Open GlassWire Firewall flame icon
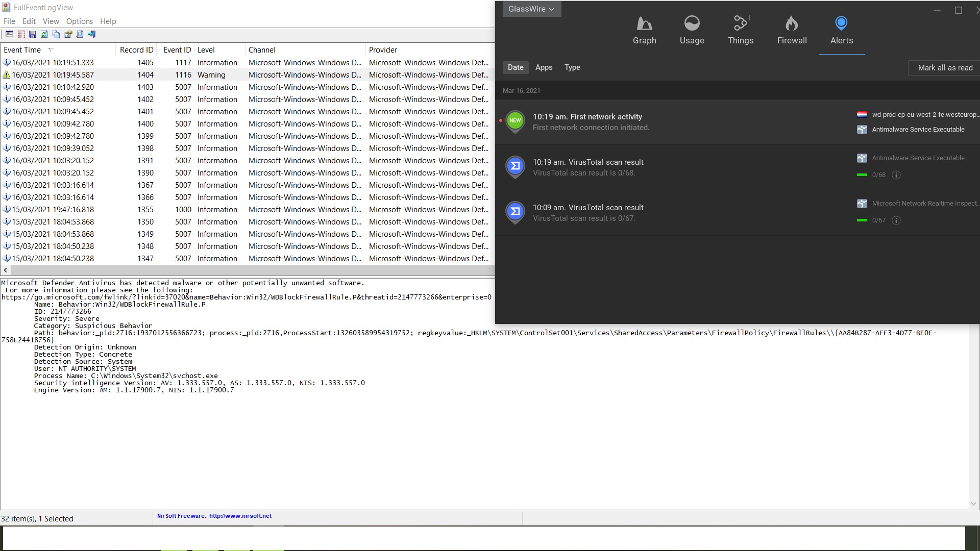 pos(792,23)
